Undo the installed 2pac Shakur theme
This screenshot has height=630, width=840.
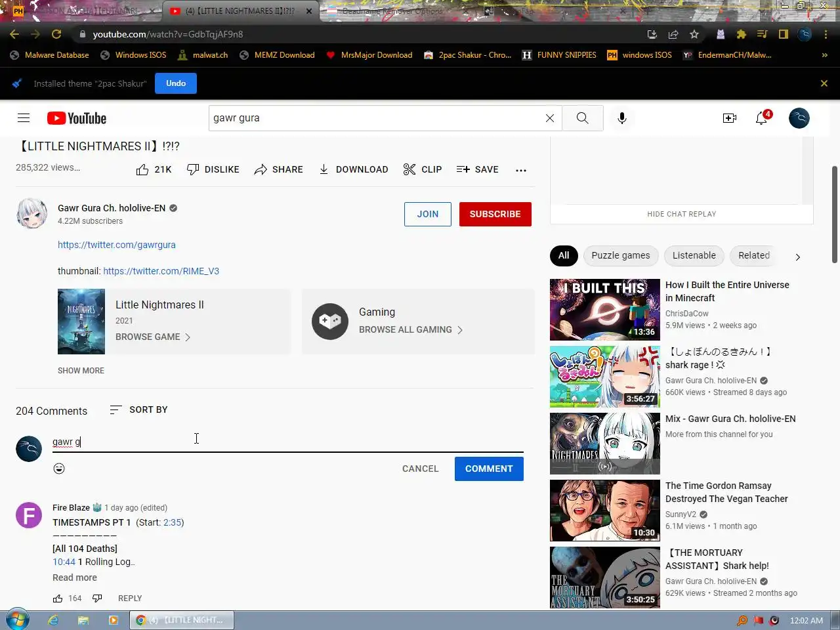(x=176, y=83)
